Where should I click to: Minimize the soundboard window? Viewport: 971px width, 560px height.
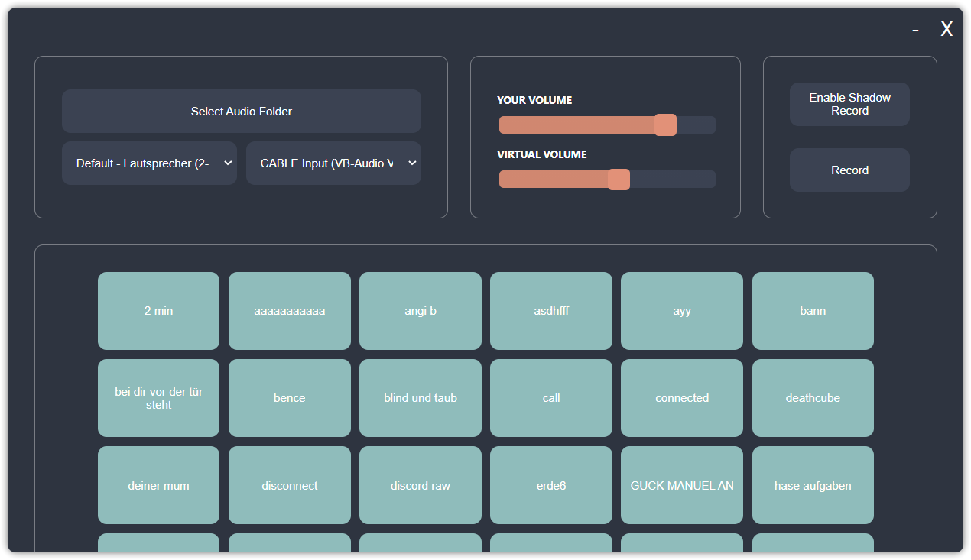coord(915,30)
